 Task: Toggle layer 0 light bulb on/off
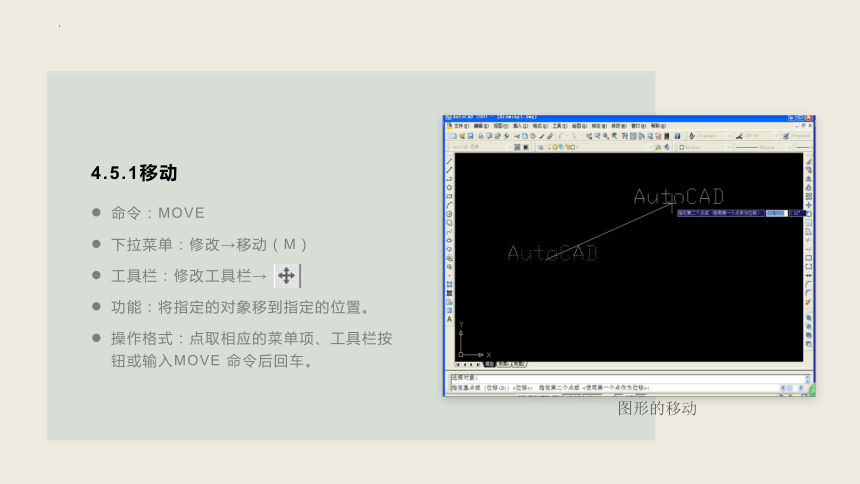click(x=549, y=147)
